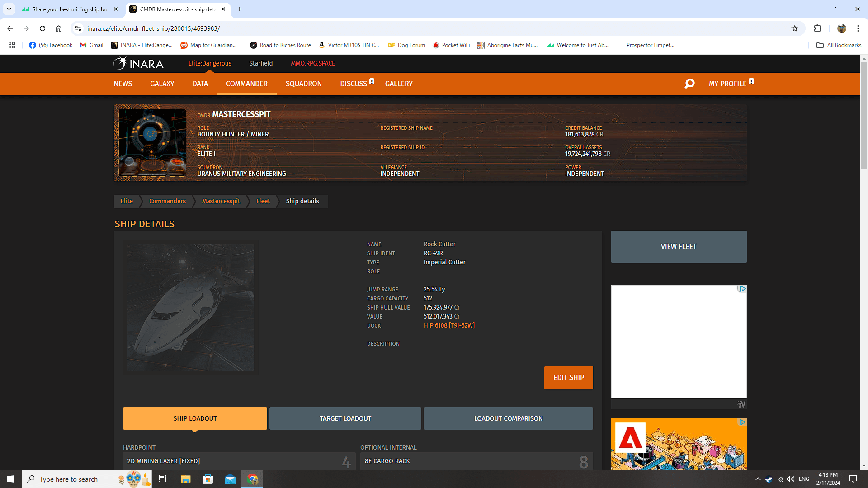Open Gmail bookmark
The height and width of the screenshot is (488, 868).
click(x=92, y=45)
